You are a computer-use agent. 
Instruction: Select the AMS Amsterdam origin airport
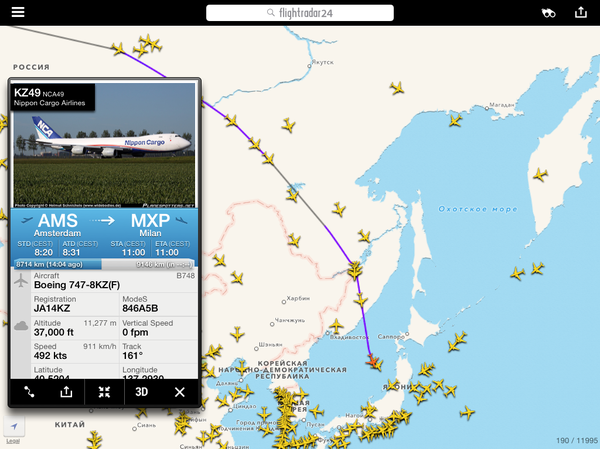[57, 225]
